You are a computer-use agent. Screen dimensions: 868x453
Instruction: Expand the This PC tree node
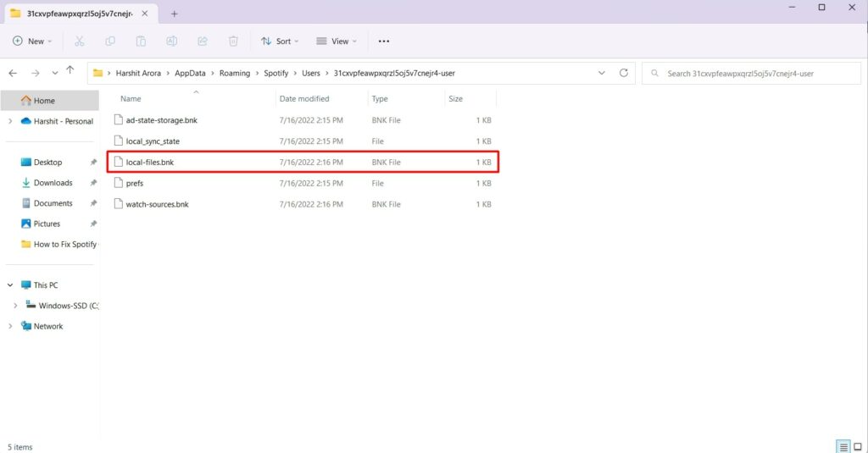point(10,285)
